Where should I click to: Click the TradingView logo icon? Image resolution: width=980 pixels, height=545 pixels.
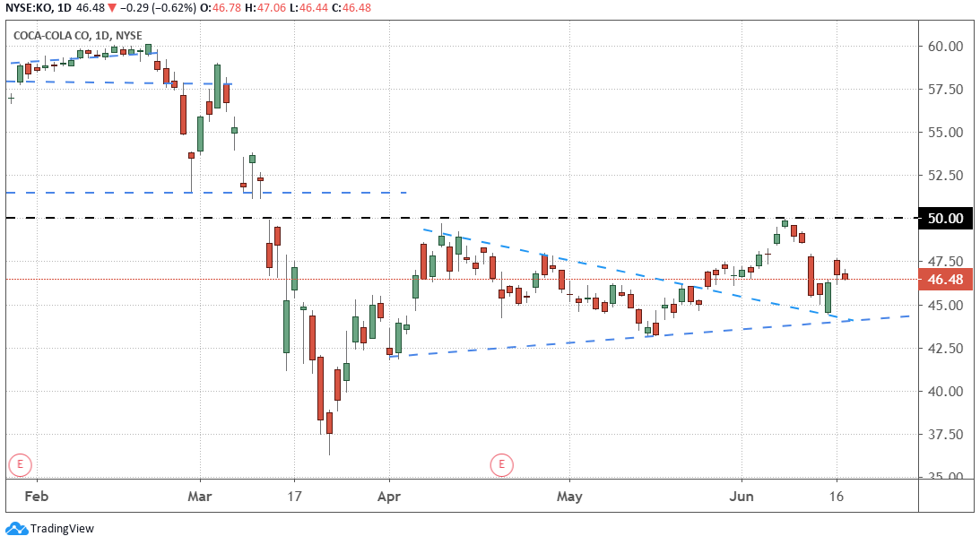click(15, 529)
